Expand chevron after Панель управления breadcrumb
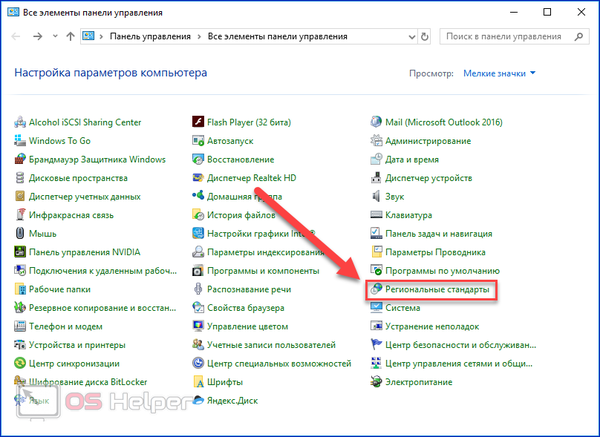 click(199, 37)
